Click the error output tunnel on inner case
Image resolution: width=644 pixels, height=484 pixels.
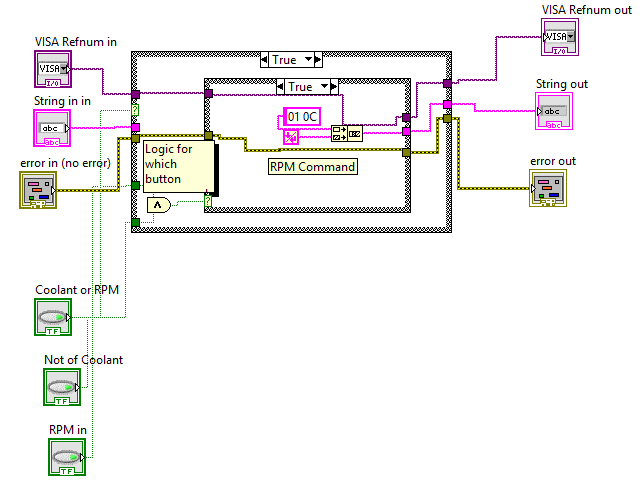coord(406,152)
